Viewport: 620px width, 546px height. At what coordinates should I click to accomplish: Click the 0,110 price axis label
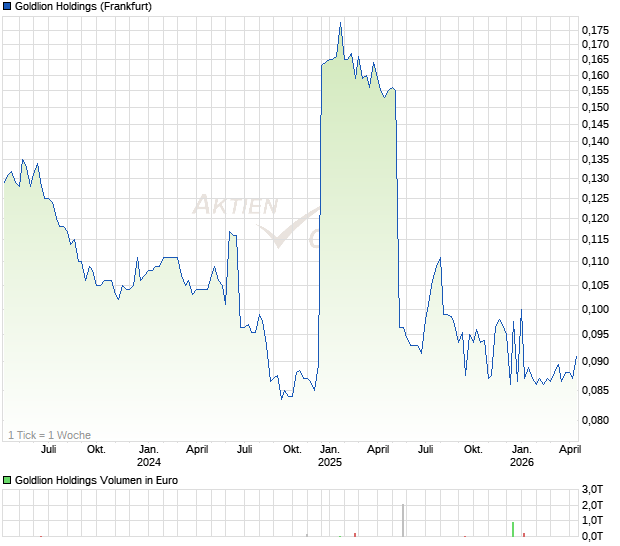[595, 261]
